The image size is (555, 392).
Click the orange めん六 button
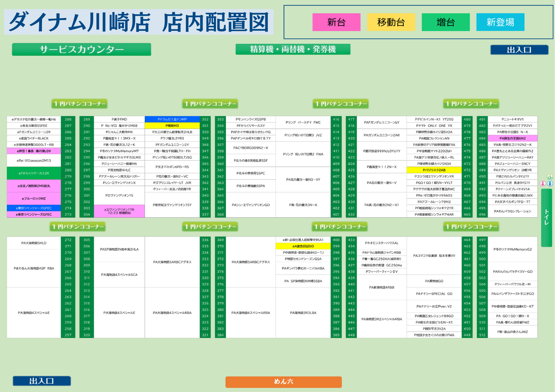pos(284,382)
